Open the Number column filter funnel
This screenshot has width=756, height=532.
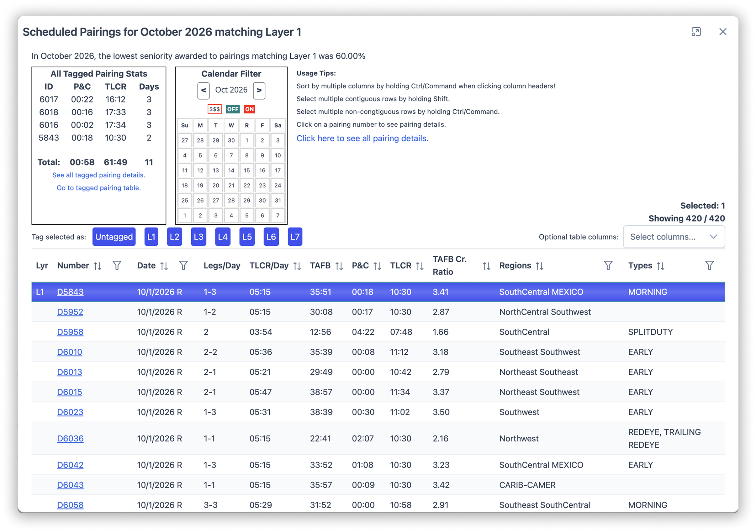click(117, 265)
